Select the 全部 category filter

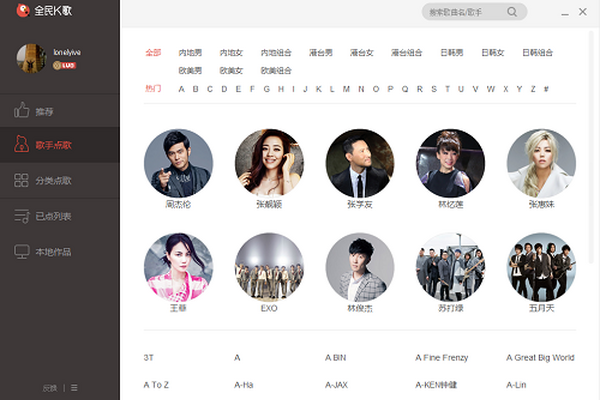point(153,52)
